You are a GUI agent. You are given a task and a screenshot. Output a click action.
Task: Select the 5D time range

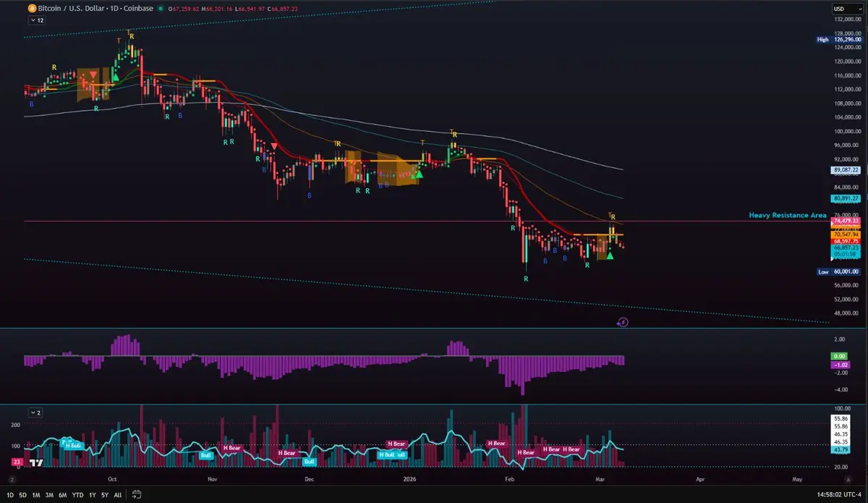23,495
